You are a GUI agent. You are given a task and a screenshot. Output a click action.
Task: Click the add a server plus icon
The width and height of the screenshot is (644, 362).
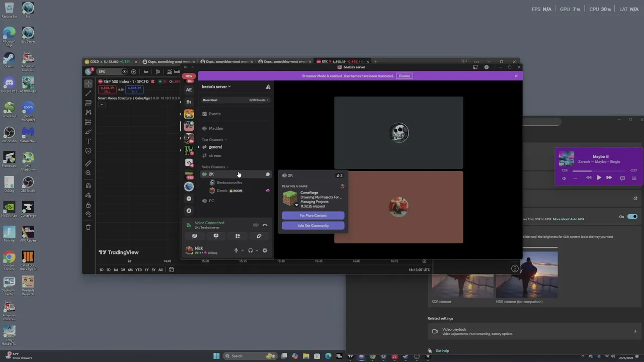pyautogui.click(x=189, y=199)
